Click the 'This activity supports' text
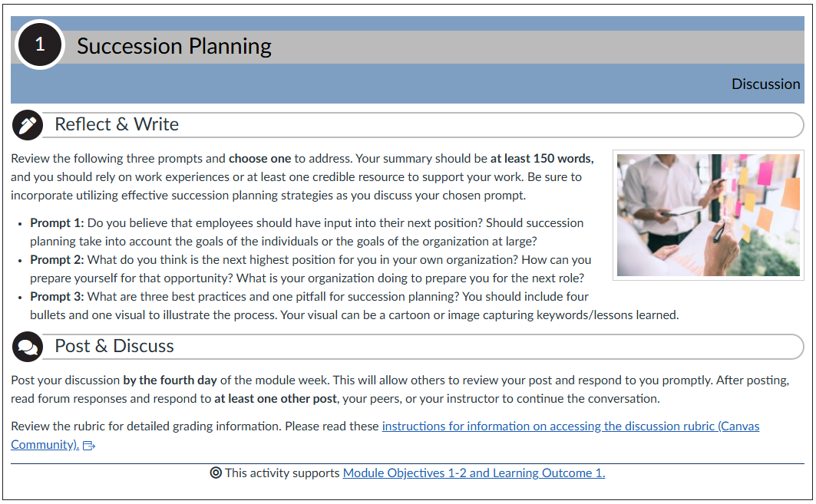The width and height of the screenshot is (816, 504). (x=282, y=473)
